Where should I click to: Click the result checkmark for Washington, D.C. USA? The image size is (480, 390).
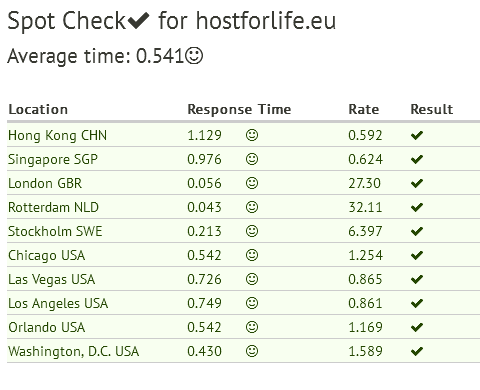[417, 351]
